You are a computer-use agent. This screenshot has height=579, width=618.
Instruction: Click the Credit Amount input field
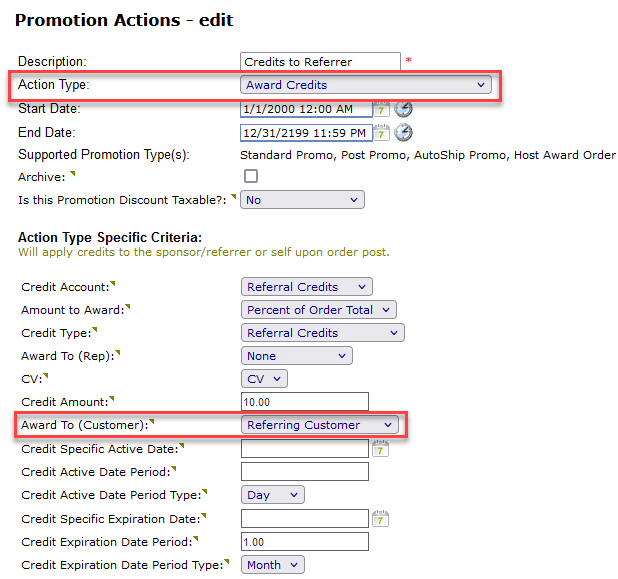tap(305, 402)
